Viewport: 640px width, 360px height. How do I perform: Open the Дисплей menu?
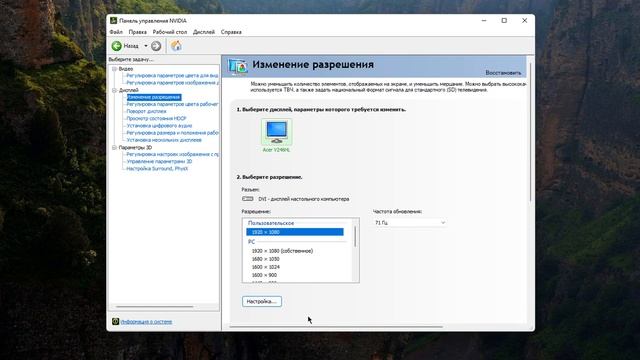click(204, 32)
